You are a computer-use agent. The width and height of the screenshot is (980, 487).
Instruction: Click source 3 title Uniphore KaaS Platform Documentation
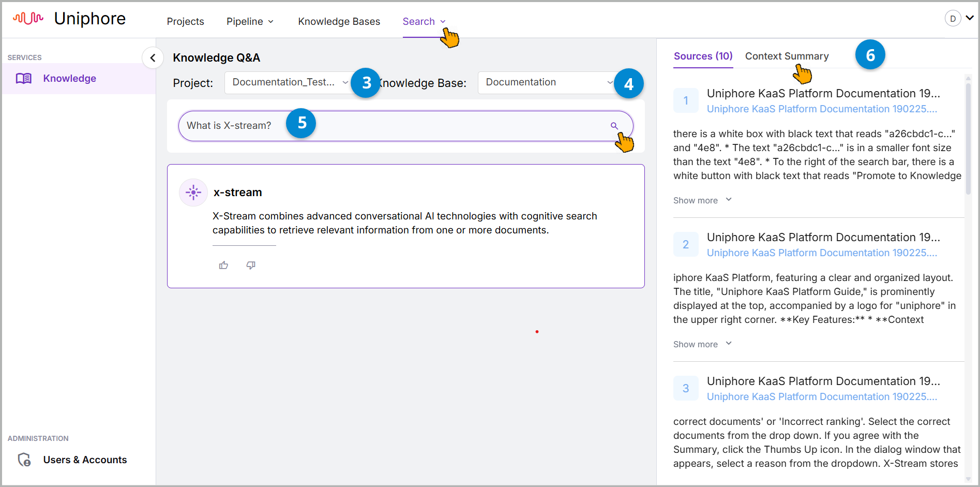click(823, 381)
